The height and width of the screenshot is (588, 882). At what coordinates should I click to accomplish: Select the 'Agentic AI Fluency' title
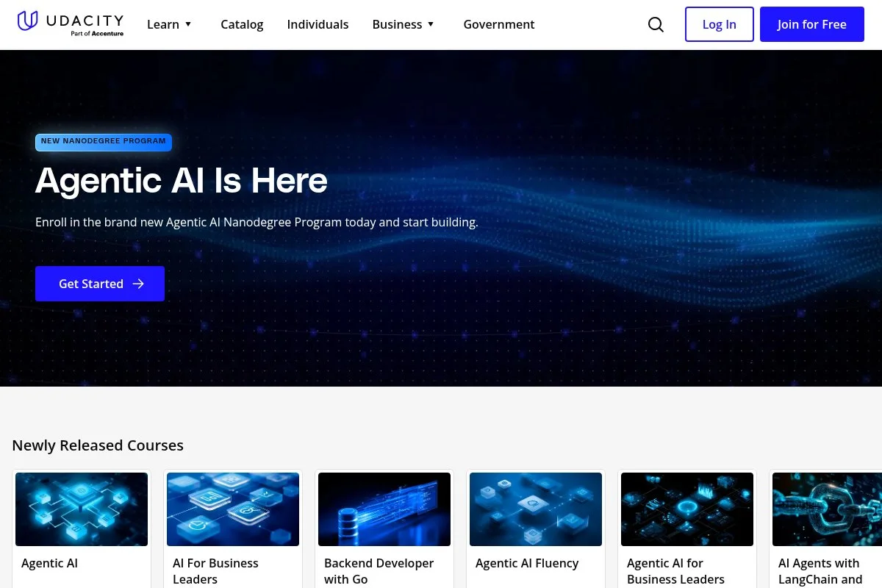tap(527, 564)
